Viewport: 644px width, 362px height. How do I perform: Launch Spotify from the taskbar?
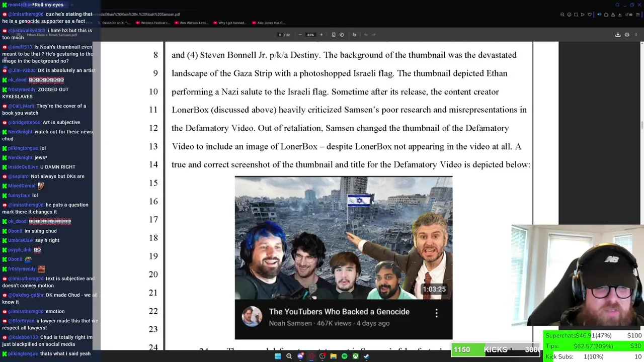344,356
